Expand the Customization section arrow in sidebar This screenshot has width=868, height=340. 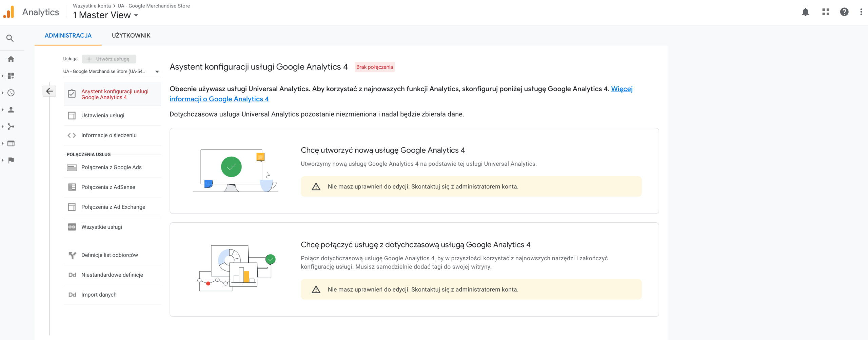pyautogui.click(x=2, y=76)
